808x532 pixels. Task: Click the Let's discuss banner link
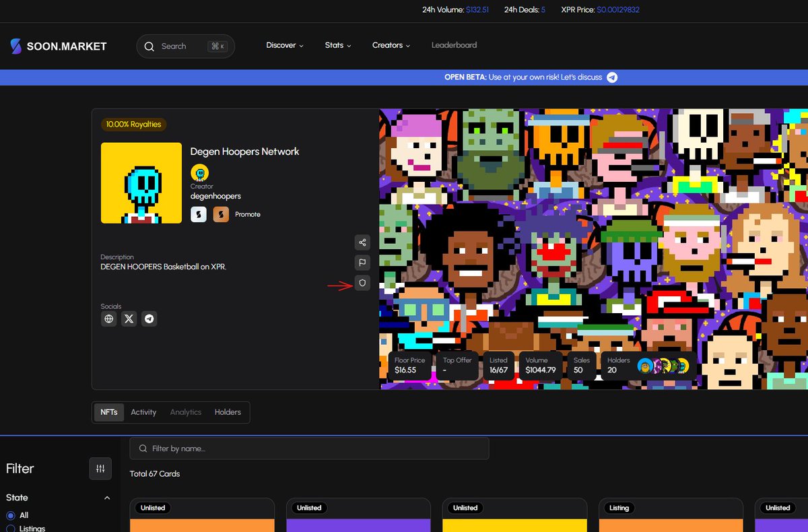pyautogui.click(x=580, y=77)
